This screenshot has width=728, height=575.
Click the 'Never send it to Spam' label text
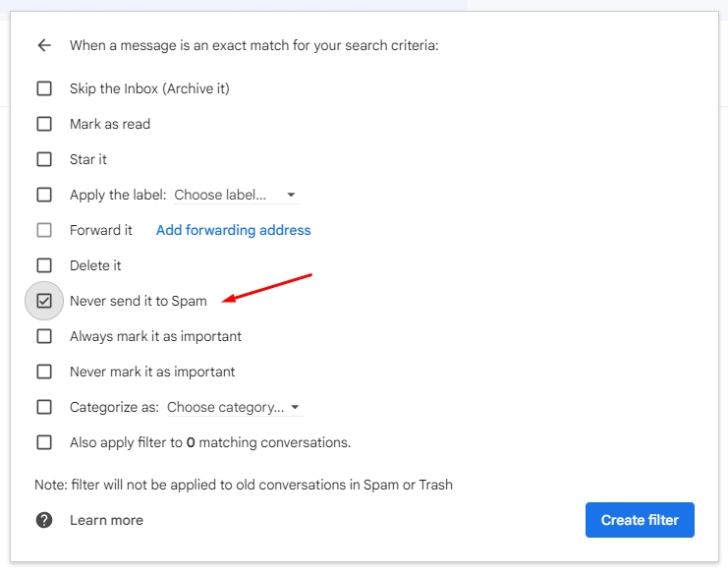[138, 301]
